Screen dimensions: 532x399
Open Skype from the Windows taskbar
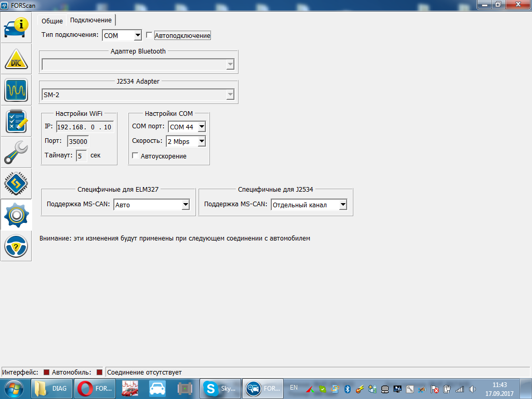[220, 388]
